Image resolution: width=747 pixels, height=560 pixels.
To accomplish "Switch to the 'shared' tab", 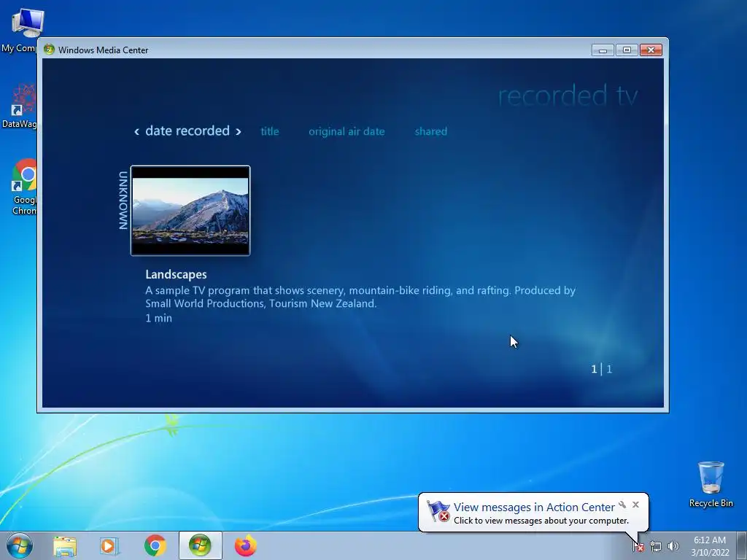I will (x=430, y=131).
